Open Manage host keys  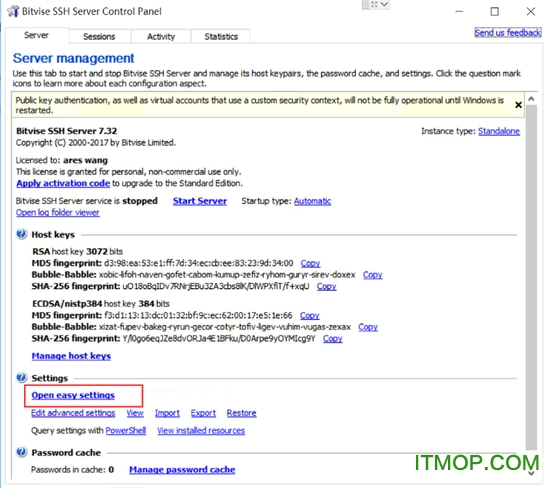click(71, 356)
